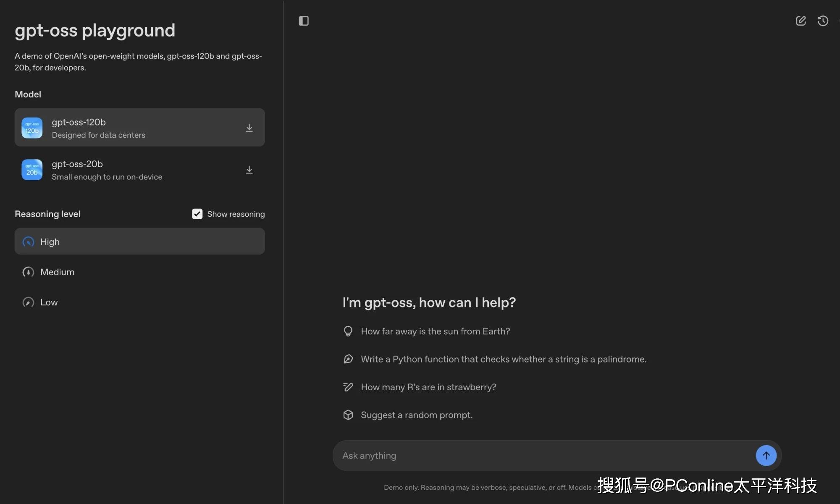
Task: Click the pen icon beside the Python prompt
Action: [x=348, y=359]
